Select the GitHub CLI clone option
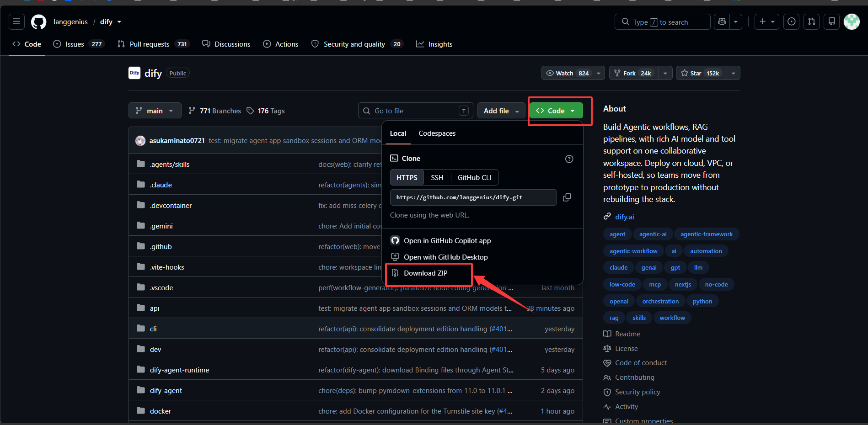This screenshot has width=868, height=425. click(x=474, y=177)
